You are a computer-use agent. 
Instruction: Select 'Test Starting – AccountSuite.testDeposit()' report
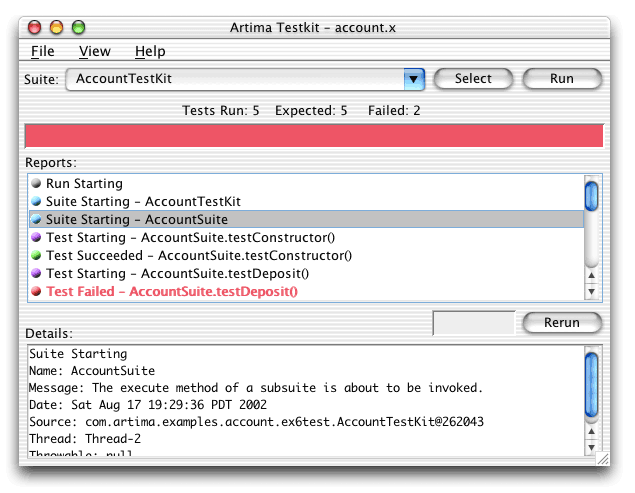pyautogui.click(x=307, y=273)
